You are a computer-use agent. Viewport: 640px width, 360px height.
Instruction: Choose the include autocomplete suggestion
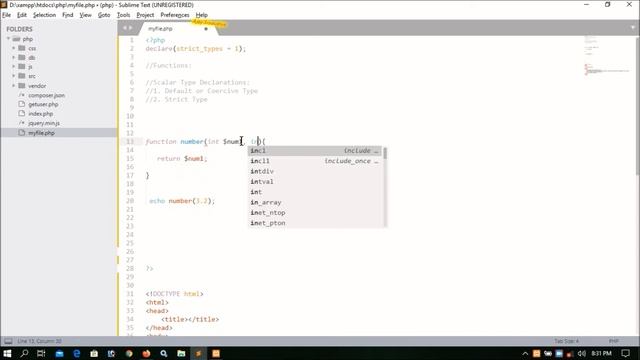[315, 151]
